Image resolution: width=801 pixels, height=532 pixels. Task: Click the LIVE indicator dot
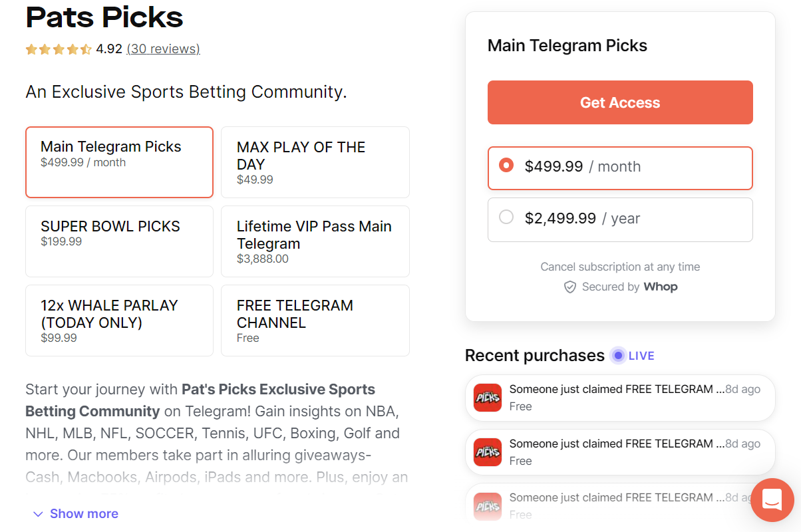pos(618,355)
